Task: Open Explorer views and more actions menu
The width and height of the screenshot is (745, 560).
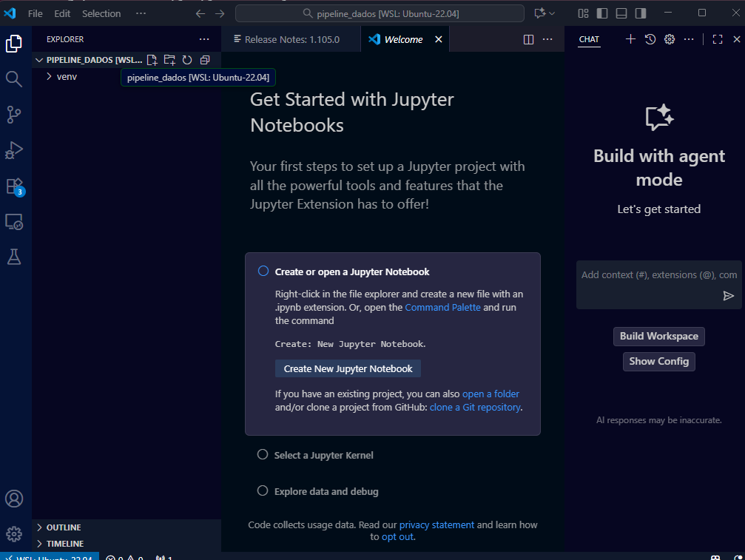Action: (204, 39)
